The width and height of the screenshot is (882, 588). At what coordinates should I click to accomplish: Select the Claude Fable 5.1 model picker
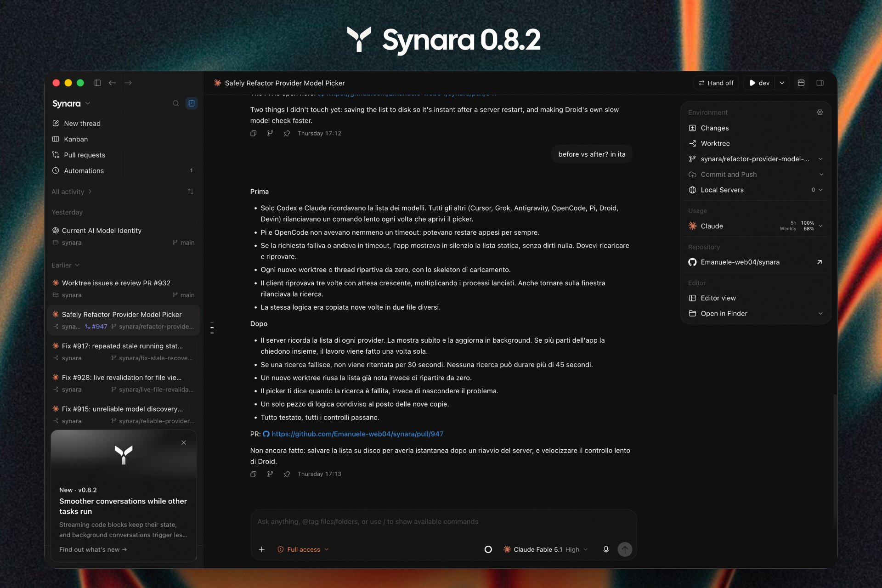point(546,549)
